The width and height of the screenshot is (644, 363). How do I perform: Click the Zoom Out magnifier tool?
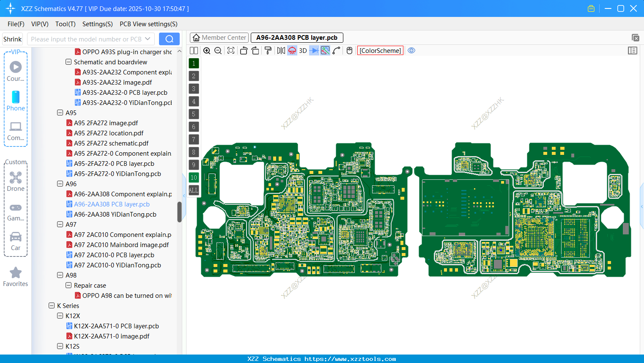tap(217, 50)
